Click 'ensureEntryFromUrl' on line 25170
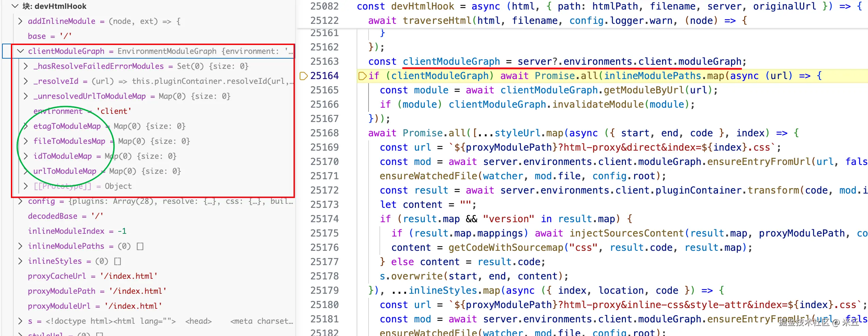This screenshot has height=336, width=868. pos(759,162)
